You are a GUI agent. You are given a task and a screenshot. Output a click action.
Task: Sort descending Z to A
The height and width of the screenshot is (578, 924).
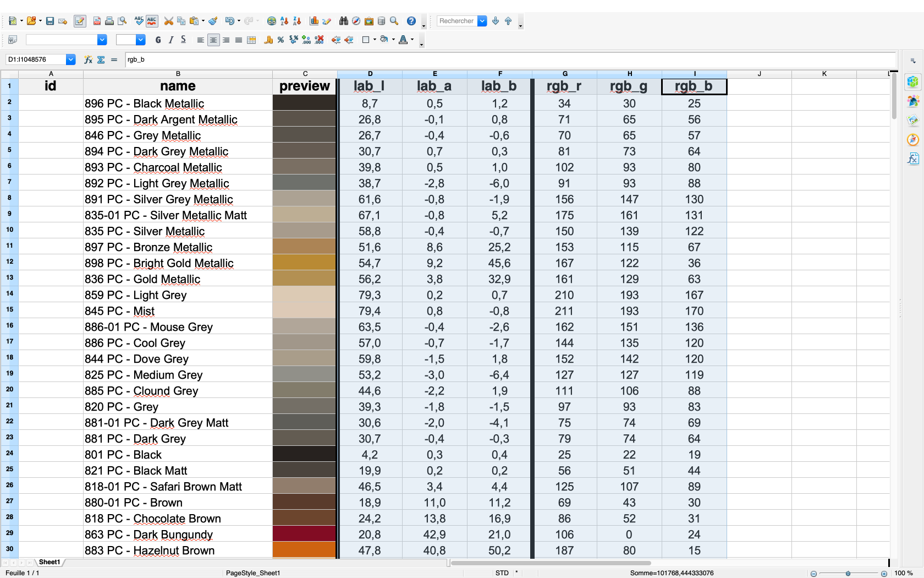(x=297, y=21)
